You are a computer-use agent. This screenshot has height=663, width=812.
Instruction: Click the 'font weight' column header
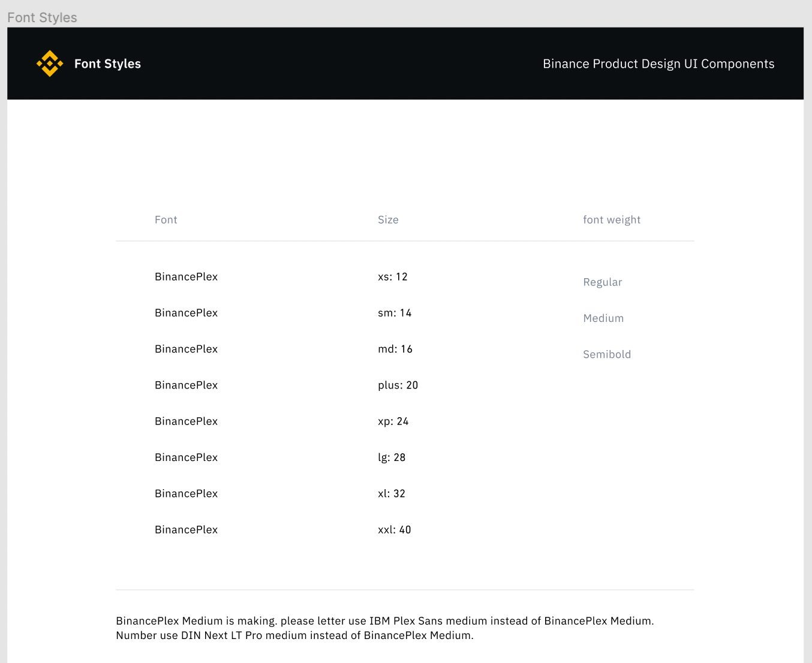[x=612, y=219]
